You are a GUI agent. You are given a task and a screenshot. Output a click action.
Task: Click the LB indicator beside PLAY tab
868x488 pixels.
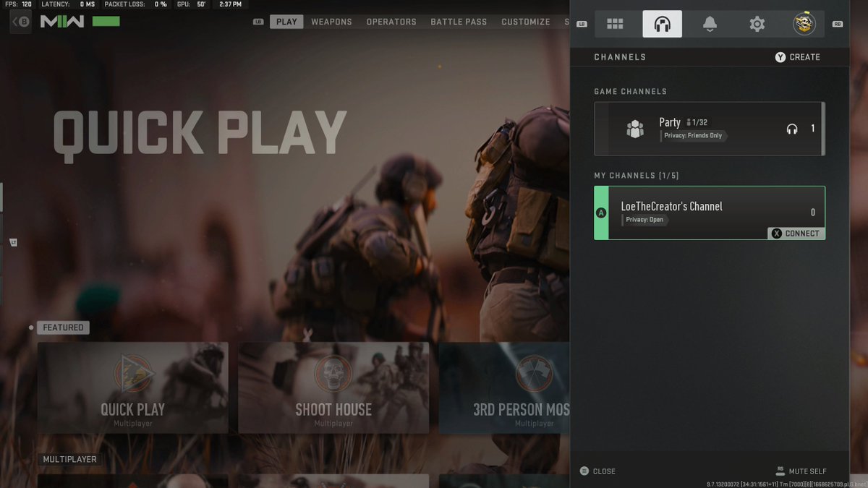click(258, 22)
